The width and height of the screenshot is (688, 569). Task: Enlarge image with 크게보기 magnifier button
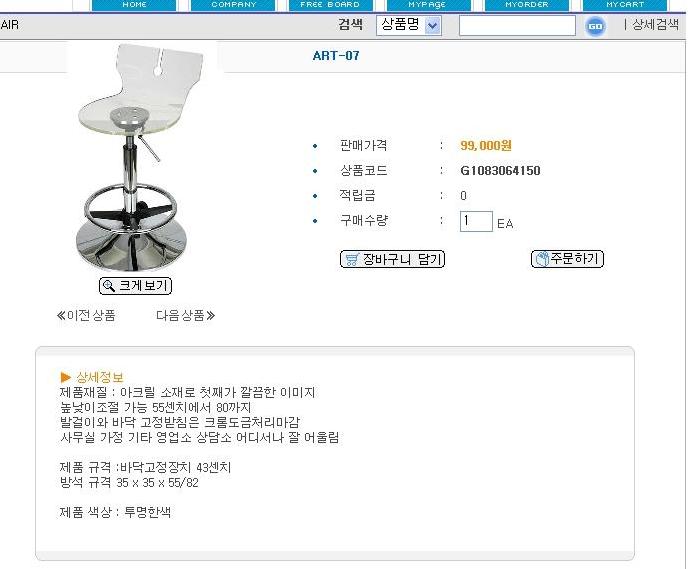point(135,286)
